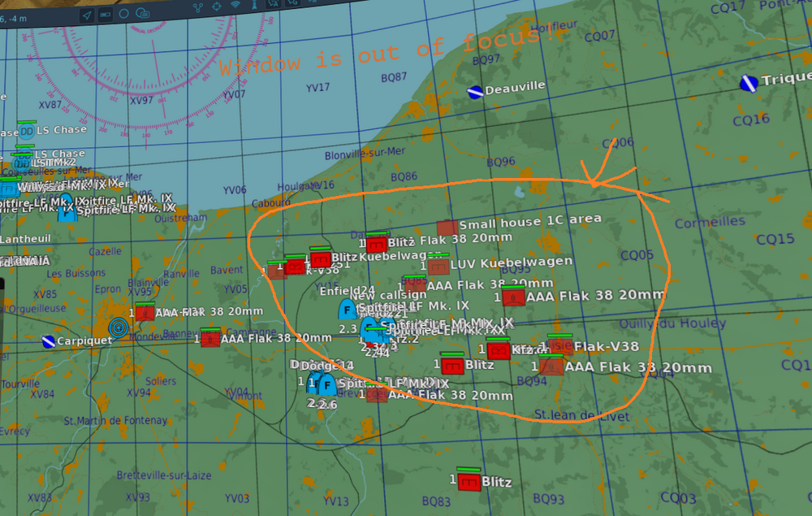Select the Flak-V38 unit icon
812x516 pixels.
tap(562, 347)
